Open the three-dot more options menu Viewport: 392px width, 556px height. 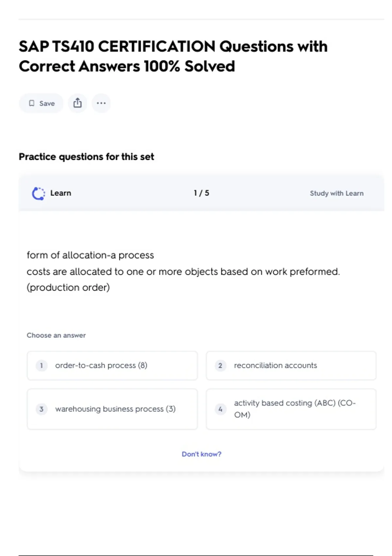(101, 103)
